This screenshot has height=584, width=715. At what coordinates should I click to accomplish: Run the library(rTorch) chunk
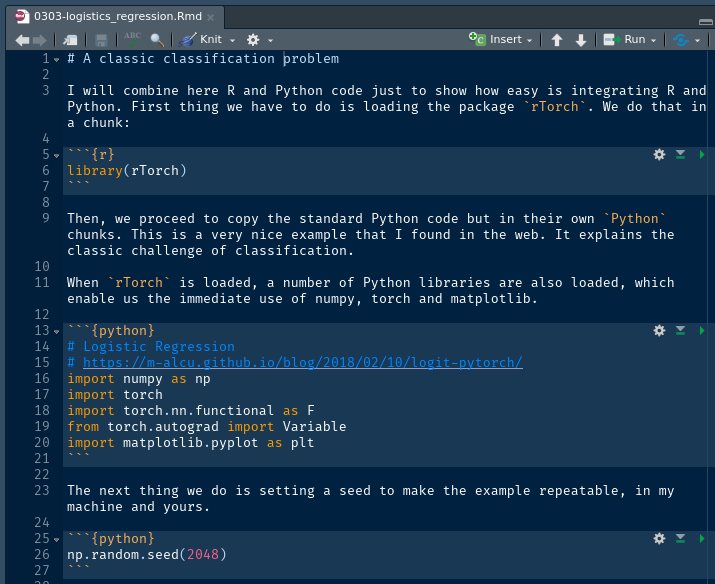[x=702, y=155]
